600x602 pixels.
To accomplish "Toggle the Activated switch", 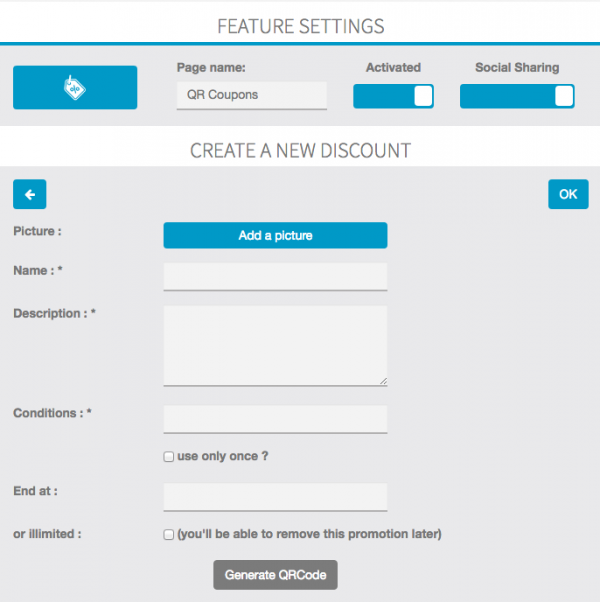I will 393,96.
